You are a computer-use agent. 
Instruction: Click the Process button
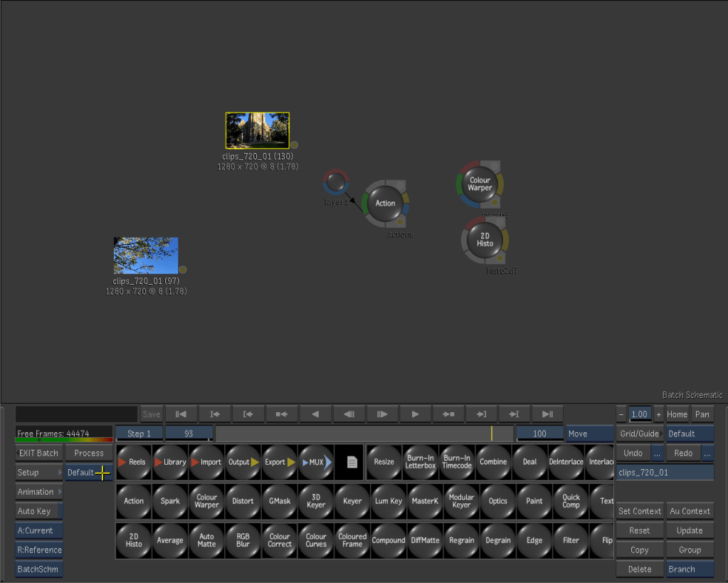tap(89, 453)
